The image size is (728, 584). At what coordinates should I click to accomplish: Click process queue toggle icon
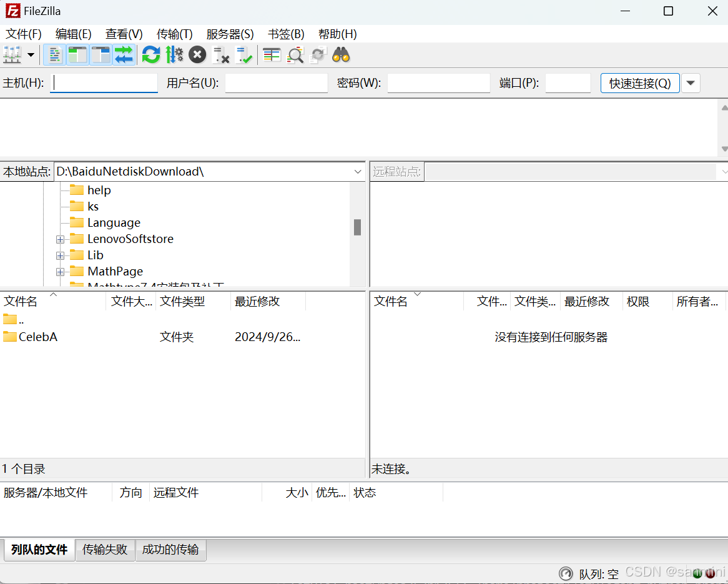pos(174,55)
